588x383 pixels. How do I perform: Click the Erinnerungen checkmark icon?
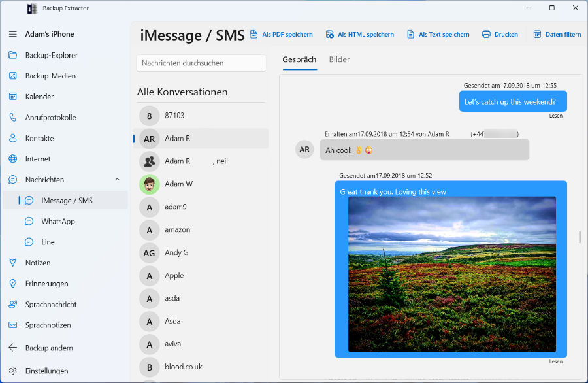point(13,284)
